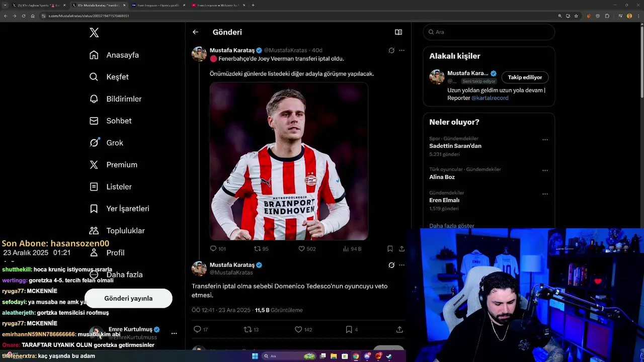644x362 pixels.
Task: Open reader view icon in Gönderi header
Action: pos(398,32)
